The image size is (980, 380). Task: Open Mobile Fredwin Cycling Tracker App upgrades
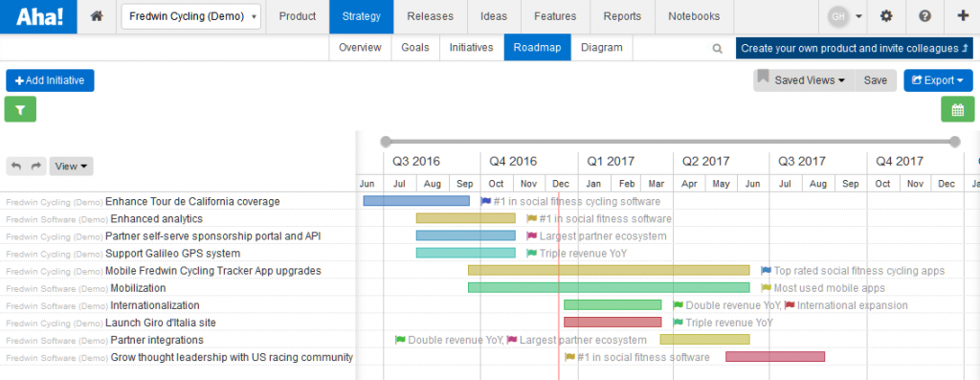point(213,271)
